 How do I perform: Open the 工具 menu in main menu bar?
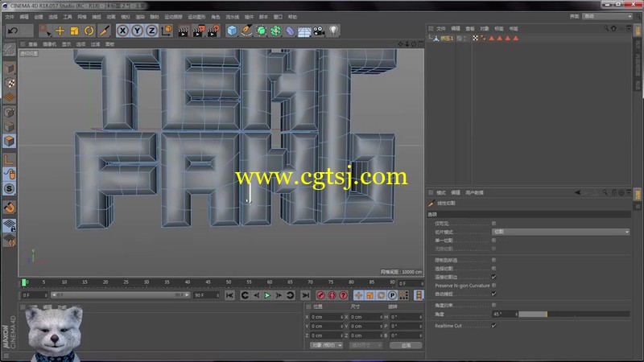click(68, 17)
